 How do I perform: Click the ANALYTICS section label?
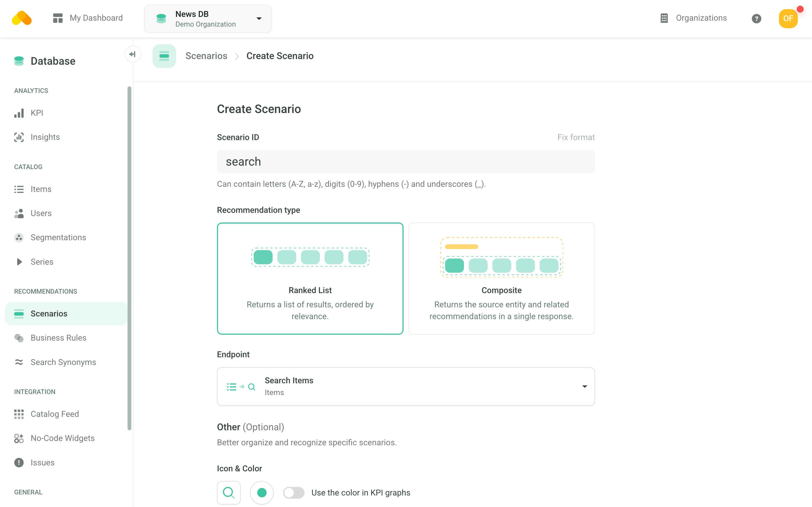click(x=31, y=90)
